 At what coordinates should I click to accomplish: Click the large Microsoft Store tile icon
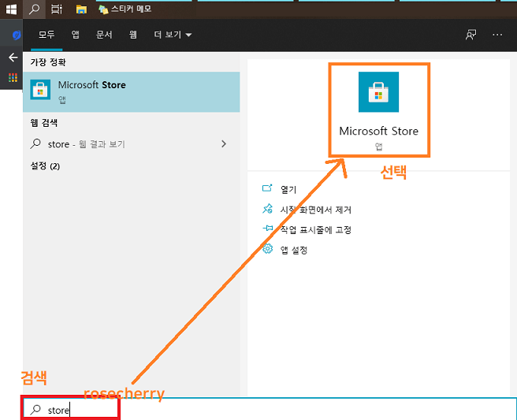[378, 92]
